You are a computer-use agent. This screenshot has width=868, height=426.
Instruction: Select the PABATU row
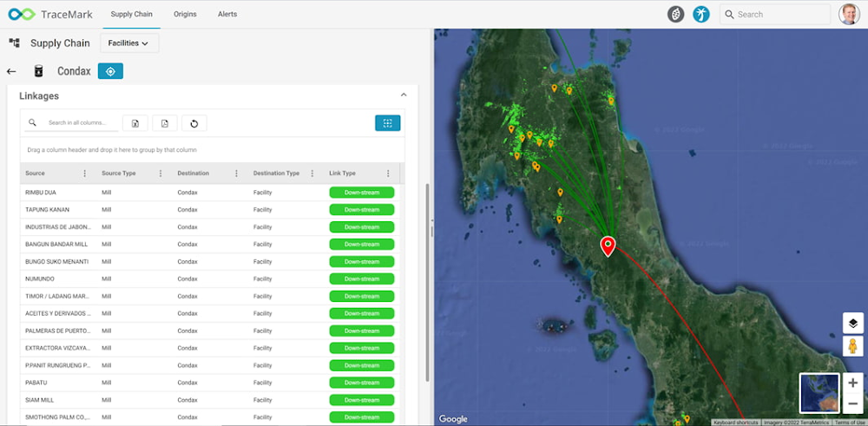click(x=210, y=383)
